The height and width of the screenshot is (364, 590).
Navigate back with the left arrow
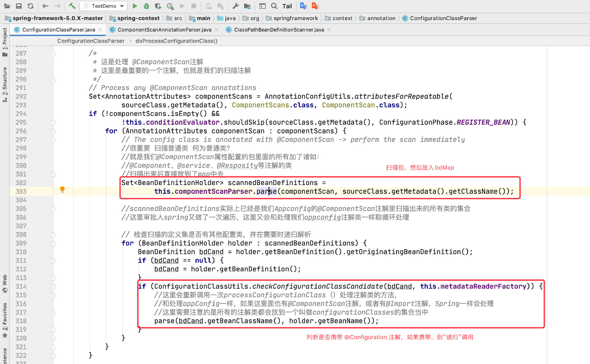46,6
